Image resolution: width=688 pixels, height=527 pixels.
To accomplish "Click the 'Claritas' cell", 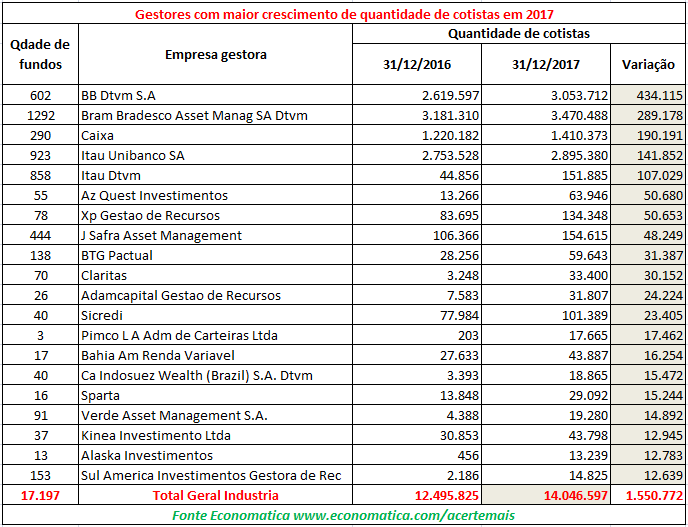I will click(x=215, y=276).
